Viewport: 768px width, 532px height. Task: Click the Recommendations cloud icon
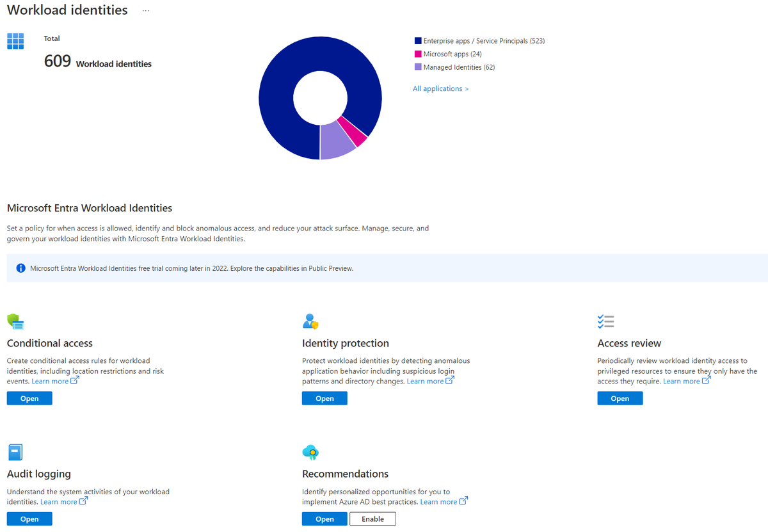click(x=310, y=453)
